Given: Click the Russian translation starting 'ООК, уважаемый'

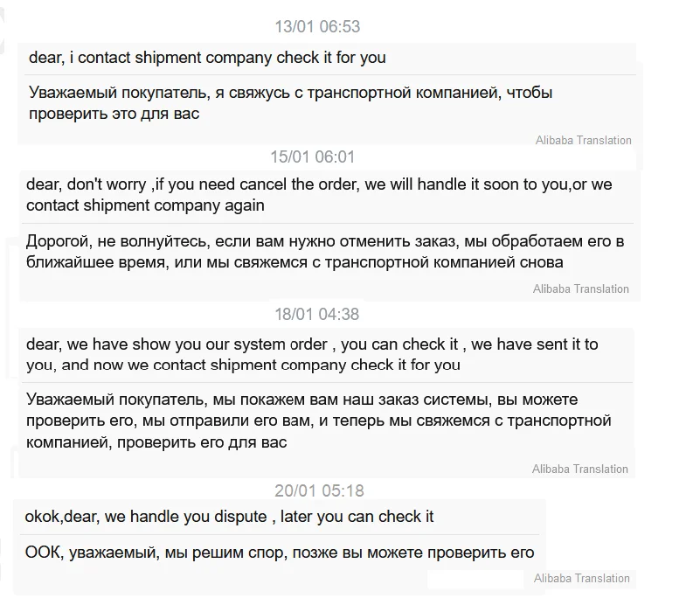Looking at the screenshot, I should point(280,553).
